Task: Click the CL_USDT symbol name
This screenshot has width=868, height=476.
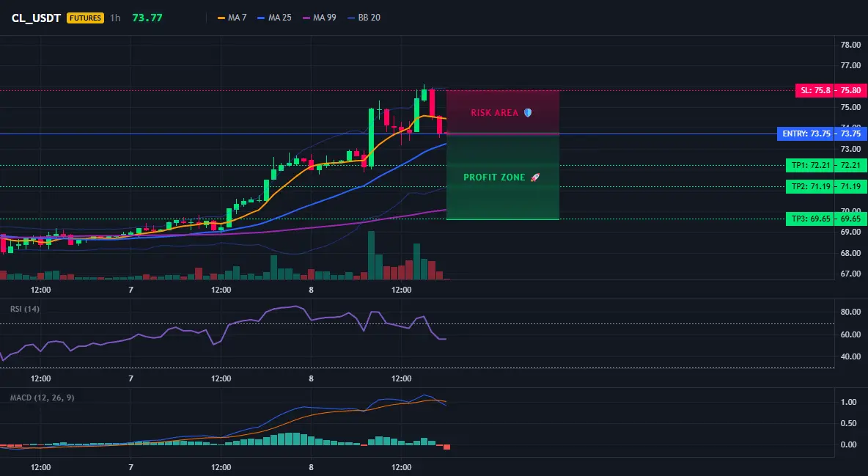Action: click(x=36, y=18)
